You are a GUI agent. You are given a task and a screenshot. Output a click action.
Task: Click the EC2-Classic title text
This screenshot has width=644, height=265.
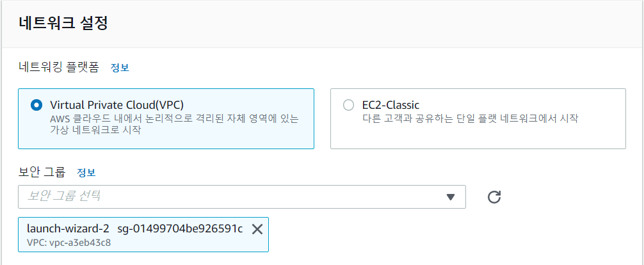(x=390, y=105)
